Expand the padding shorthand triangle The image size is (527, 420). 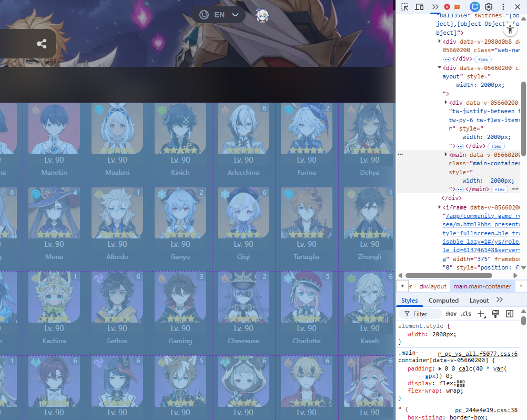tap(440, 368)
